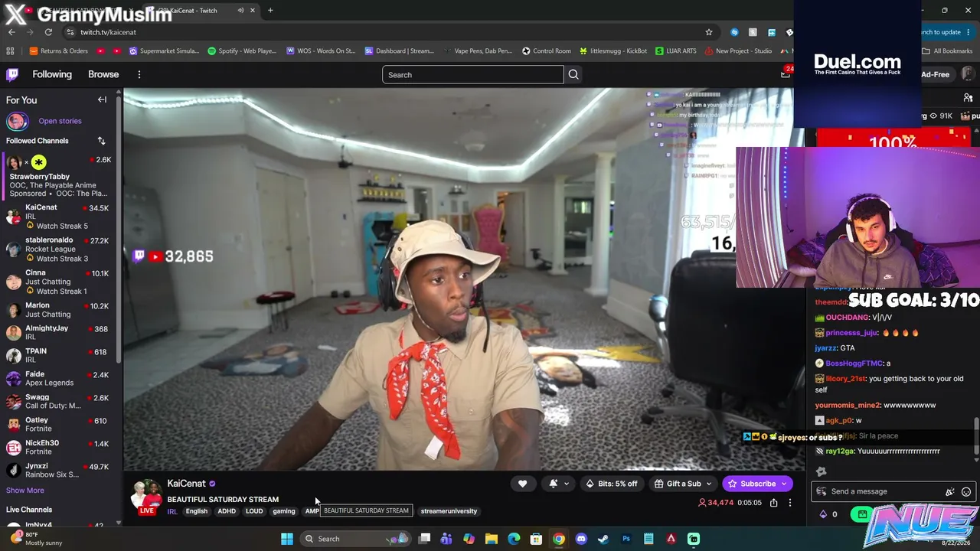
Task: Open the bits balance icon below chat
Action: tap(824, 514)
